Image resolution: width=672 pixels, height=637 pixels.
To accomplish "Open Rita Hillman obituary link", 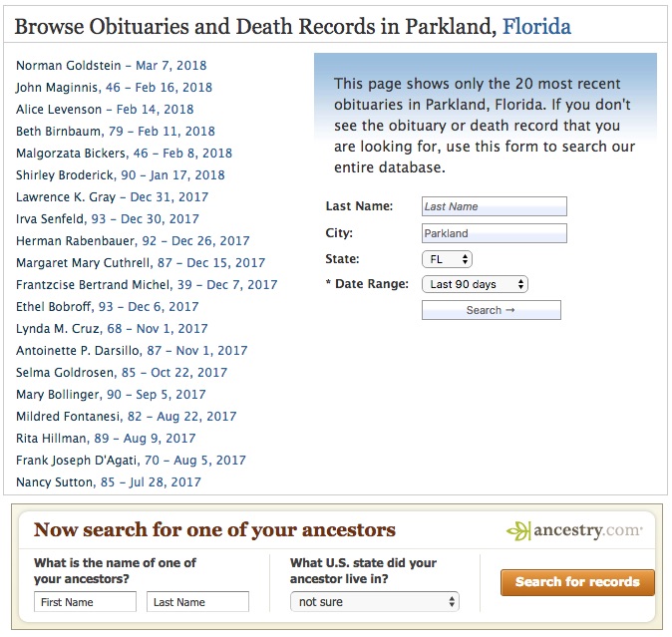I will coord(106,438).
